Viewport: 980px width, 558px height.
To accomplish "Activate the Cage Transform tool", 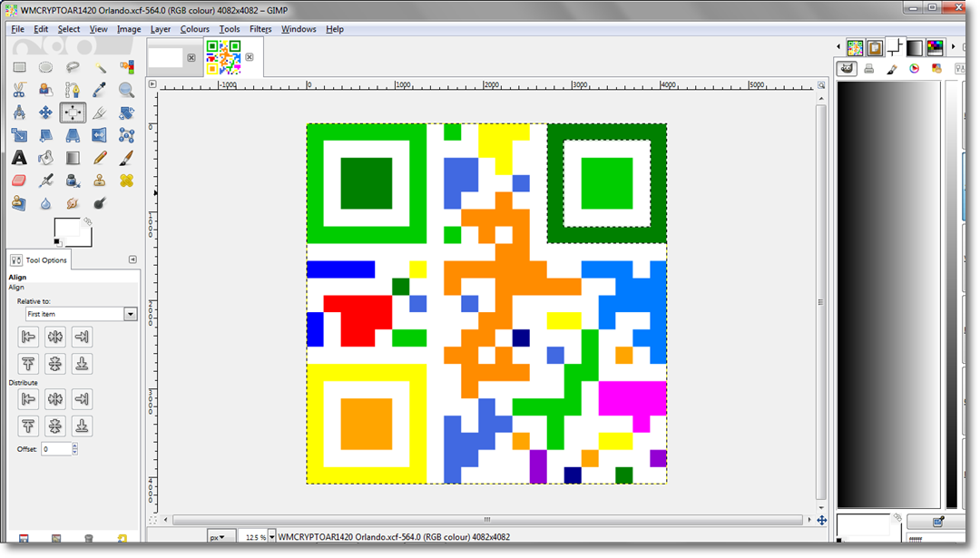I will point(126,135).
